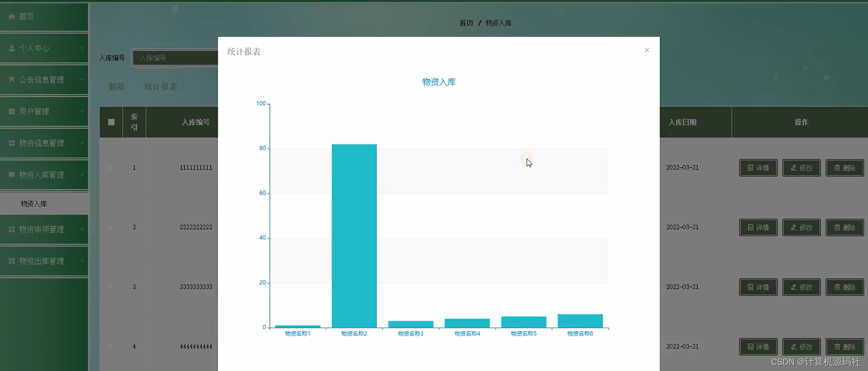Close the 统计报表 dialog
This screenshot has height=371, width=868.
click(x=647, y=50)
